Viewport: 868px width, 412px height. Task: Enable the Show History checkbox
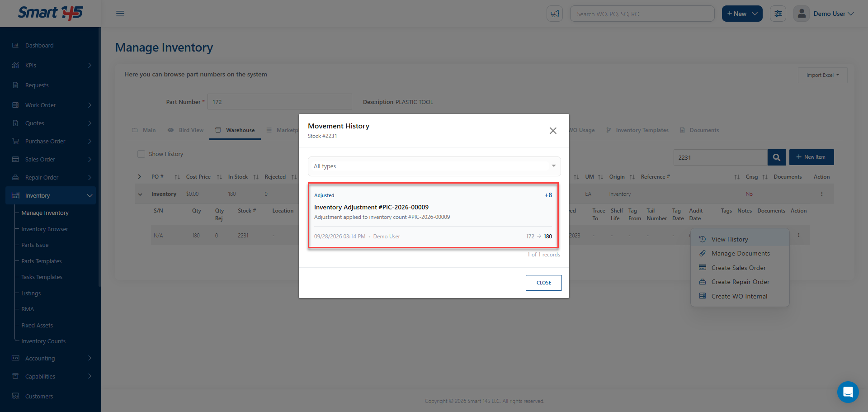point(141,154)
